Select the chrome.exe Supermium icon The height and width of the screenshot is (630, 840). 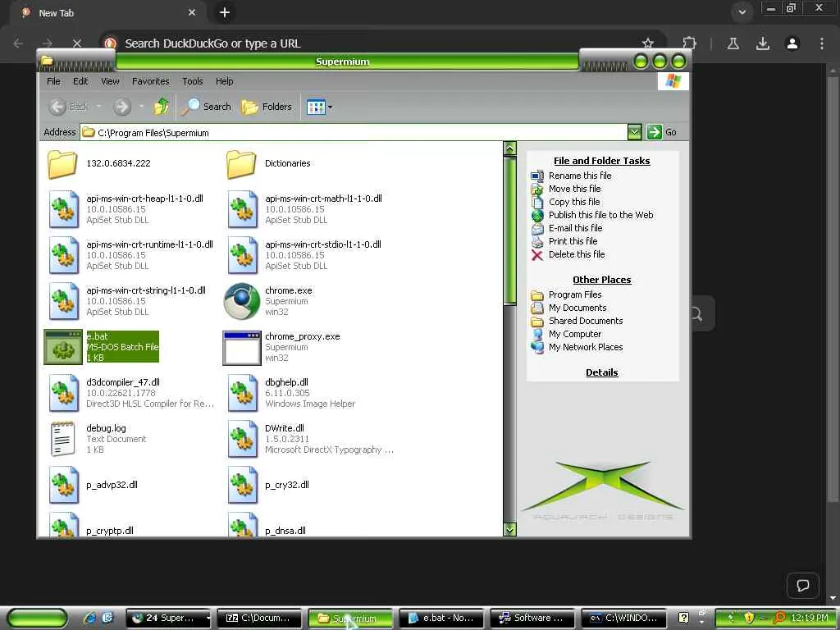[x=242, y=301]
